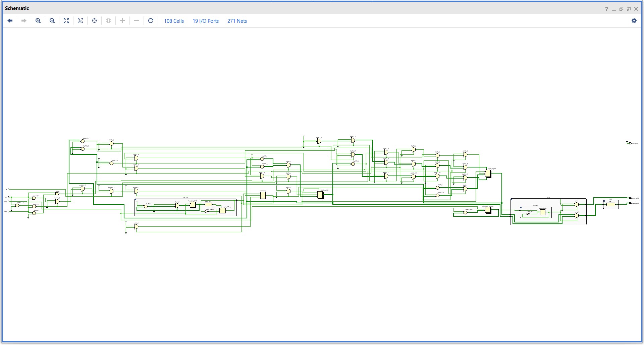Click the Regenerate schematic refresh icon

(151, 21)
